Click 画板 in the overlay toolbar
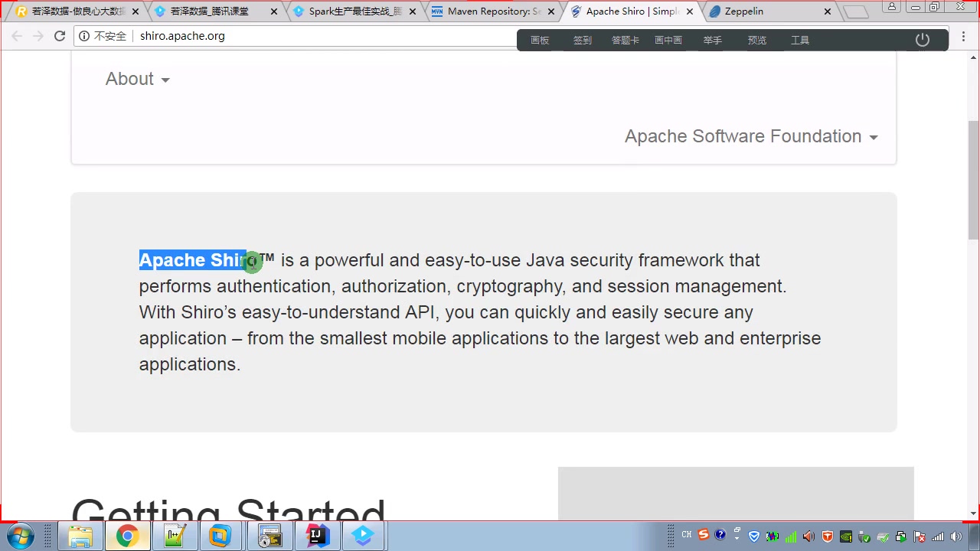 pyautogui.click(x=540, y=41)
